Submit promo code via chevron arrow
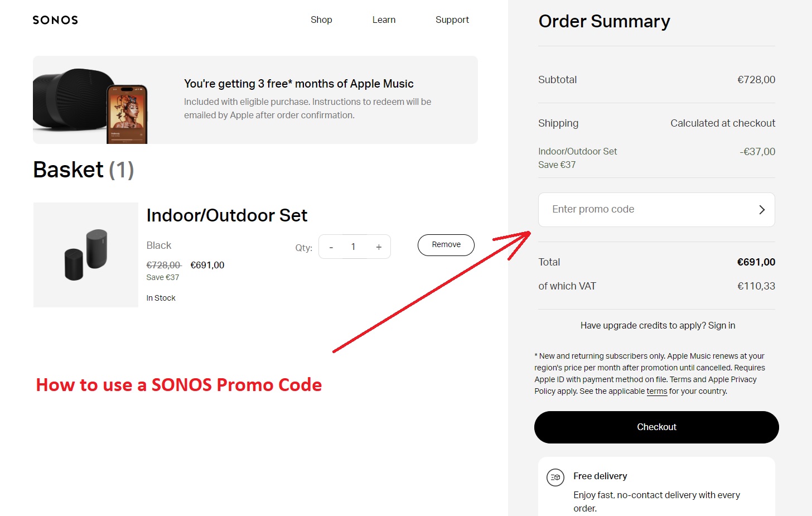This screenshot has height=516, width=812. coord(761,209)
